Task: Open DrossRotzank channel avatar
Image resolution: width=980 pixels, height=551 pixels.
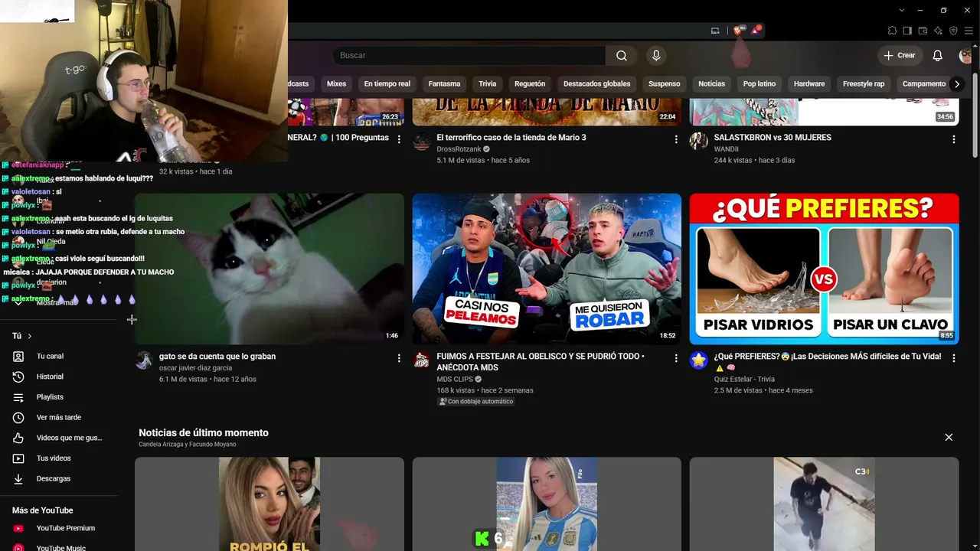Action: click(421, 142)
